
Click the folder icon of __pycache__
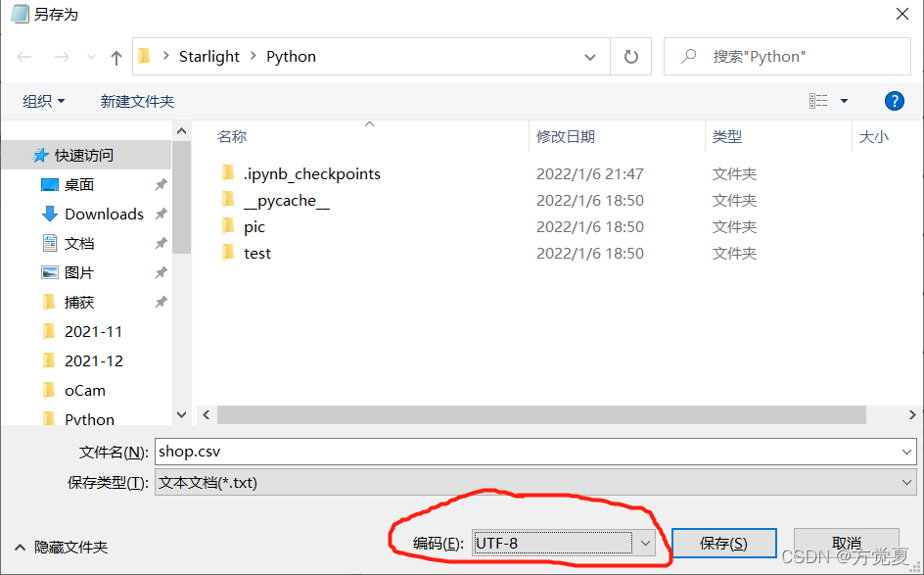pyautogui.click(x=228, y=199)
